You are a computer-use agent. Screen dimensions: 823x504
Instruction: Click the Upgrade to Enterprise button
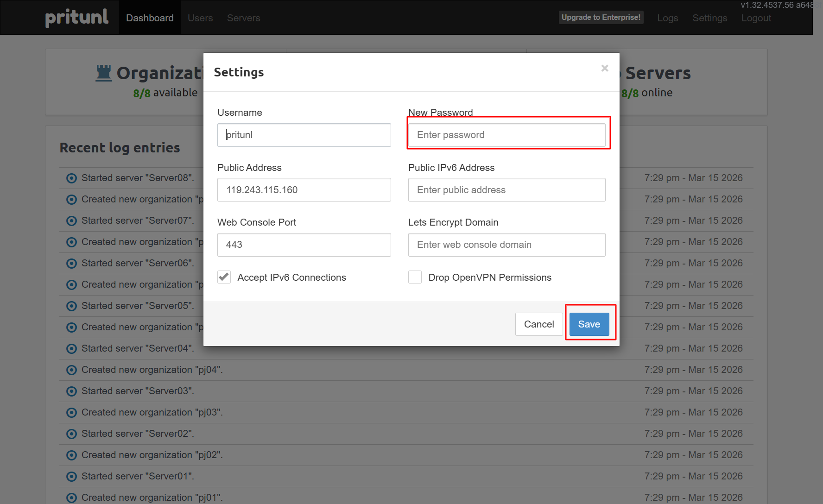click(x=601, y=17)
